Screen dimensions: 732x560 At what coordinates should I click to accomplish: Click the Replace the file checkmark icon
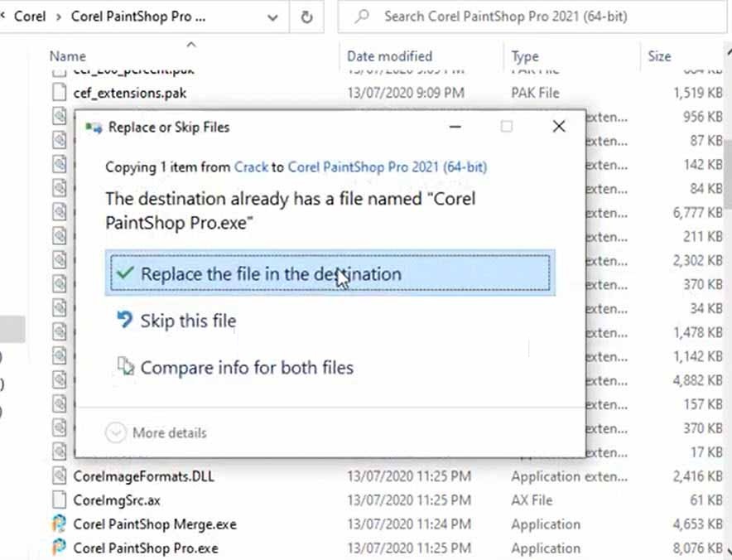(126, 274)
